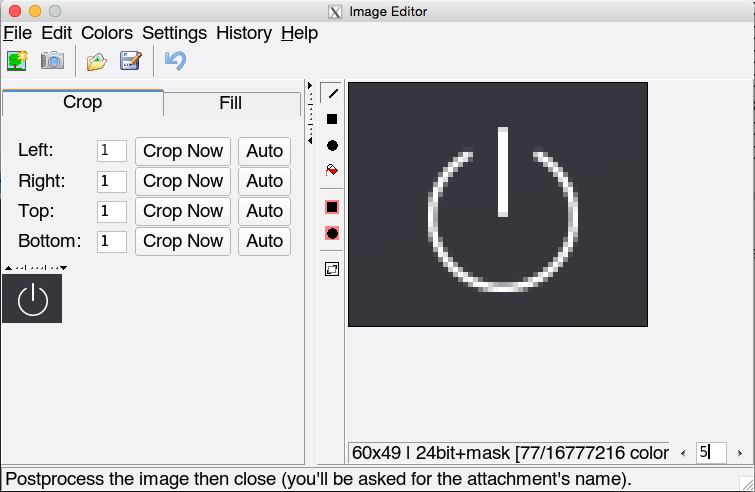
Task: Click the blue undo arrow icon
Action: coord(175,61)
